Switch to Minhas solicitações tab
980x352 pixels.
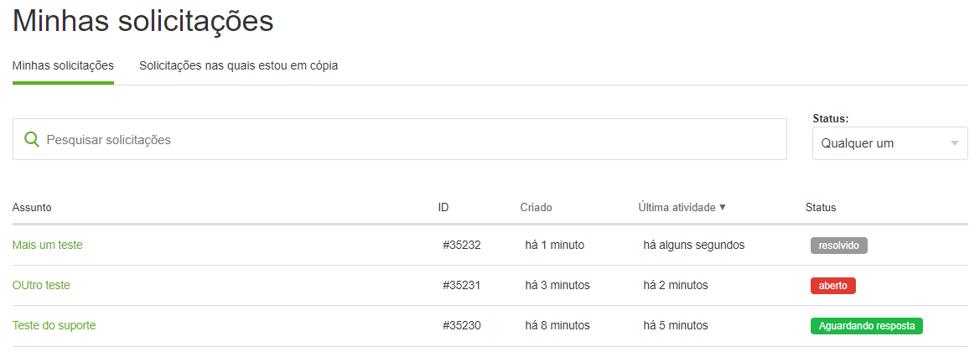click(x=63, y=65)
